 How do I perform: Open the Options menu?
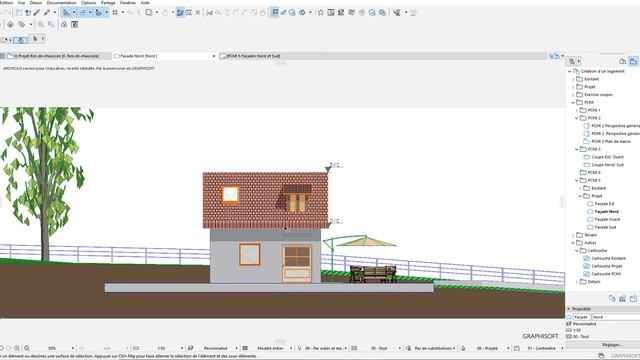click(x=89, y=2)
